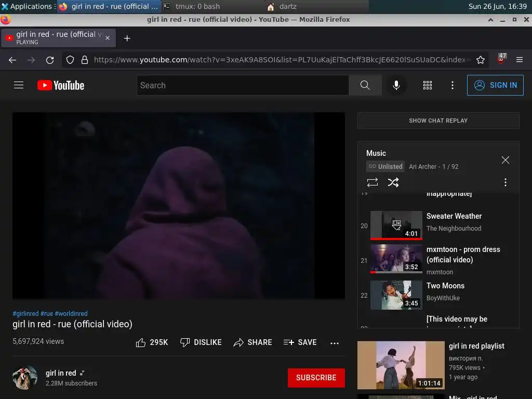Click the Ari Archer playlist owner text
This screenshot has height=399, width=532.
click(422, 167)
